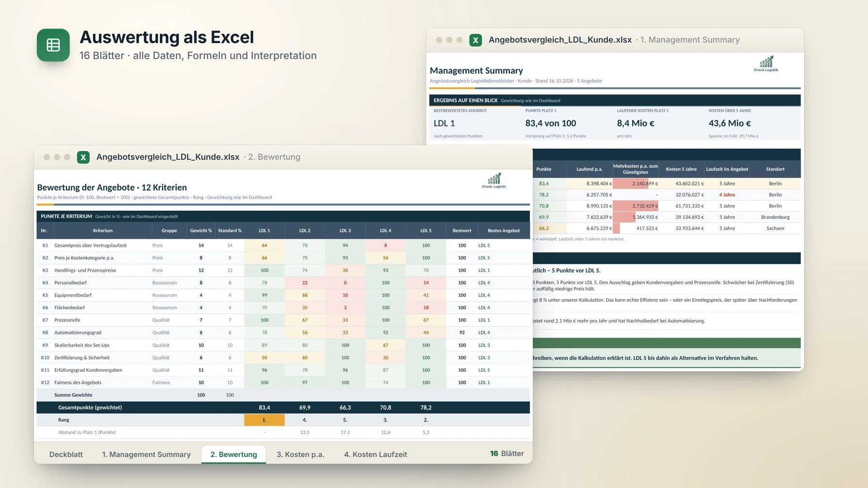
Task: Click the 'Management Summary' sheet heading
Action: (476, 71)
